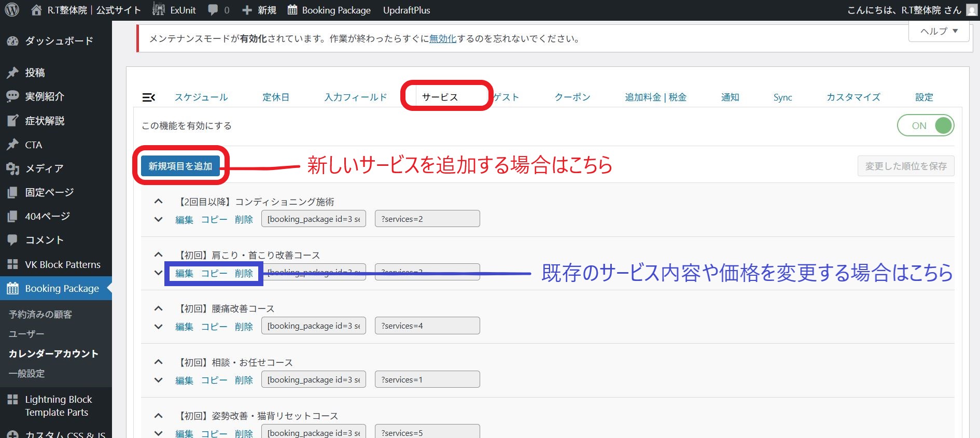This screenshot has width=980, height=438.
Task: Click 編集 for 肩こり・首こり改善コース
Action: 184,273
